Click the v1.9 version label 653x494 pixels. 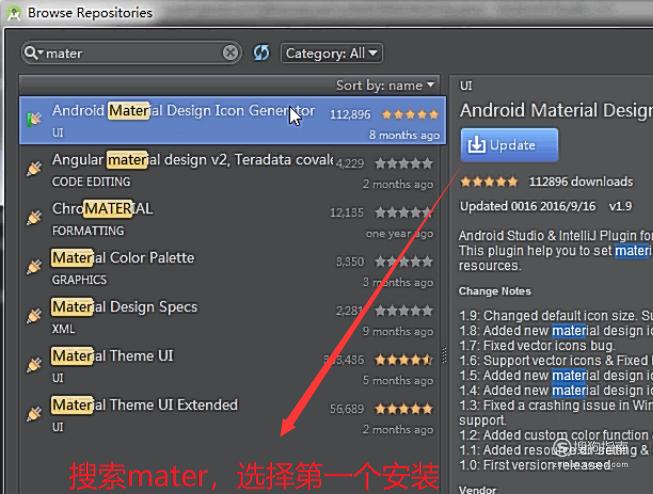[620, 206]
